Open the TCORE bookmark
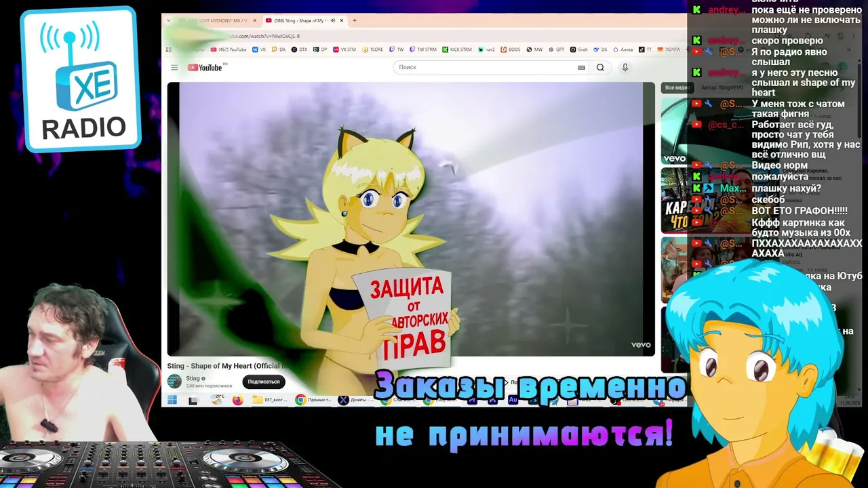This screenshot has height=488, width=868. click(373, 49)
